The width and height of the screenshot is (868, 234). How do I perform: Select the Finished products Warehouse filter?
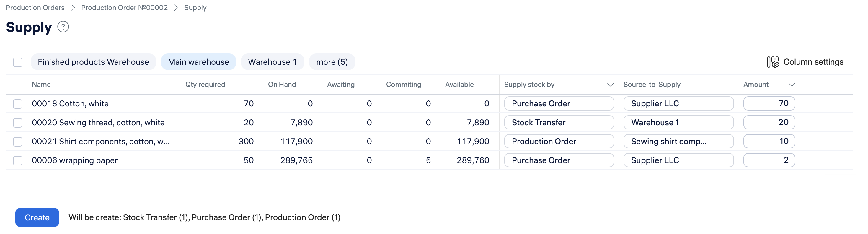pos(93,62)
